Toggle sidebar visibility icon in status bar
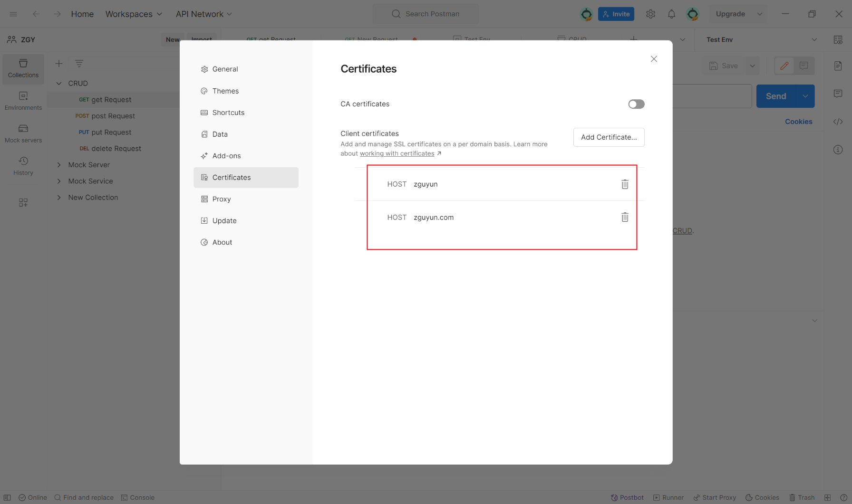Viewport: 852px width, 504px height. (7, 497)
